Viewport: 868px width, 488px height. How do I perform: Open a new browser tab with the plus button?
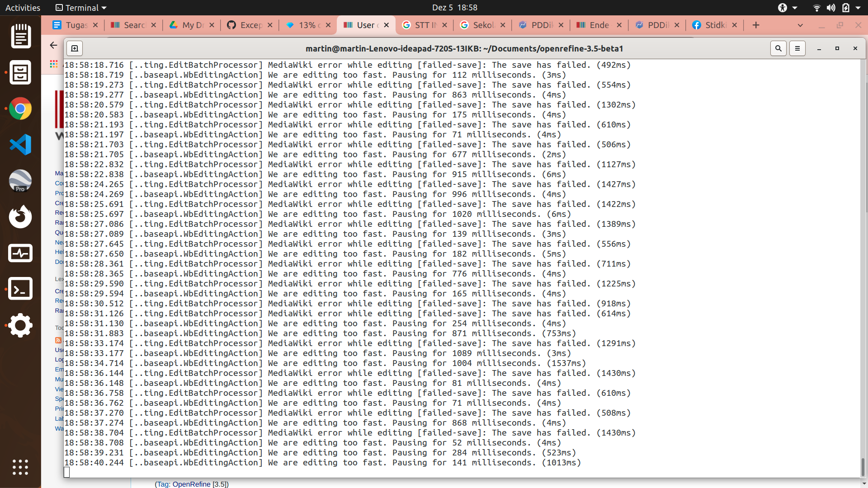[756, 25]
